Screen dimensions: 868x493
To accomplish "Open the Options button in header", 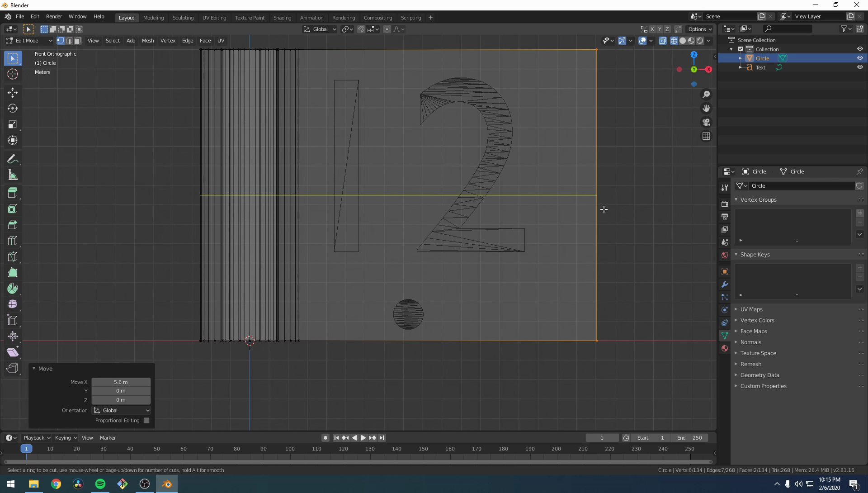I will 699,29.
